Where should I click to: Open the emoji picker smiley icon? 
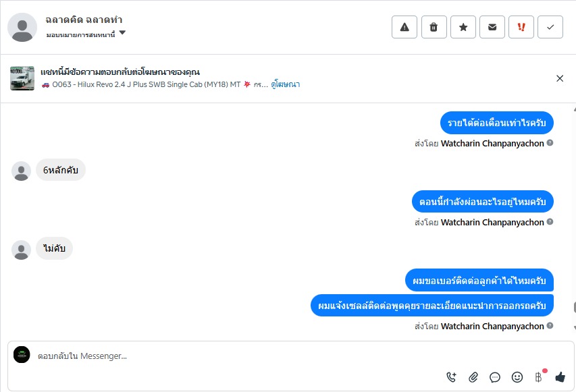coord(517,377)
